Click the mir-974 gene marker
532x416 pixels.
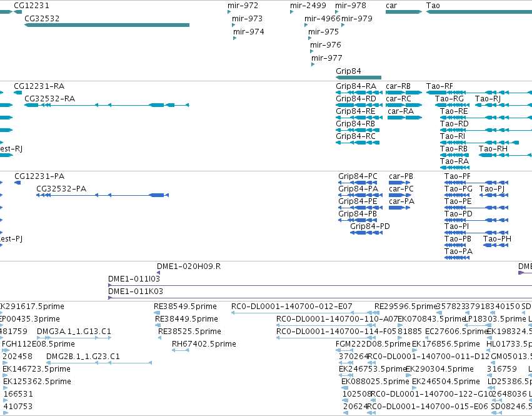(x=235, y=38)
